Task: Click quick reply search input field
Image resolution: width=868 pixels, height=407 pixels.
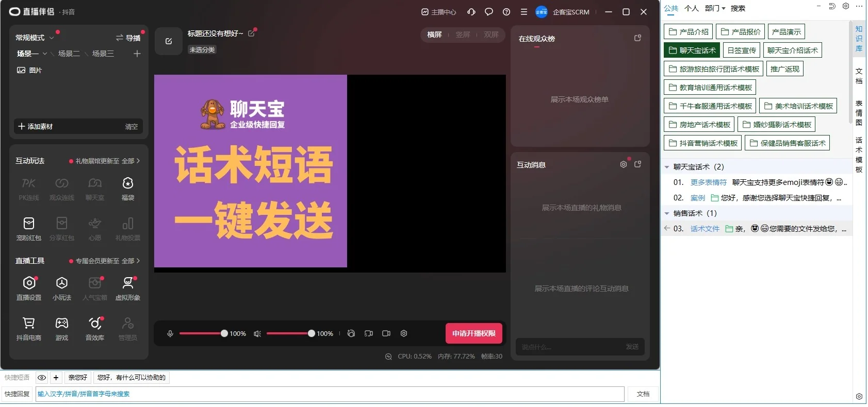Action: [330, 394]
